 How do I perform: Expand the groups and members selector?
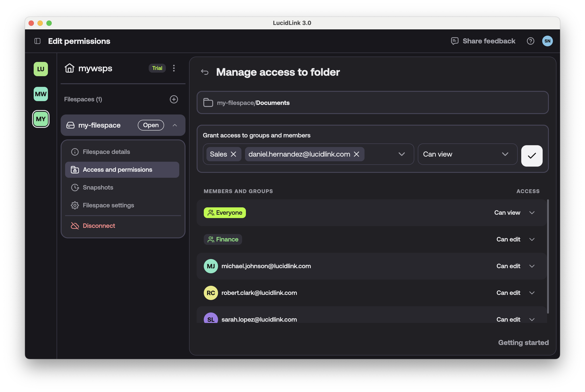(402, 154)
